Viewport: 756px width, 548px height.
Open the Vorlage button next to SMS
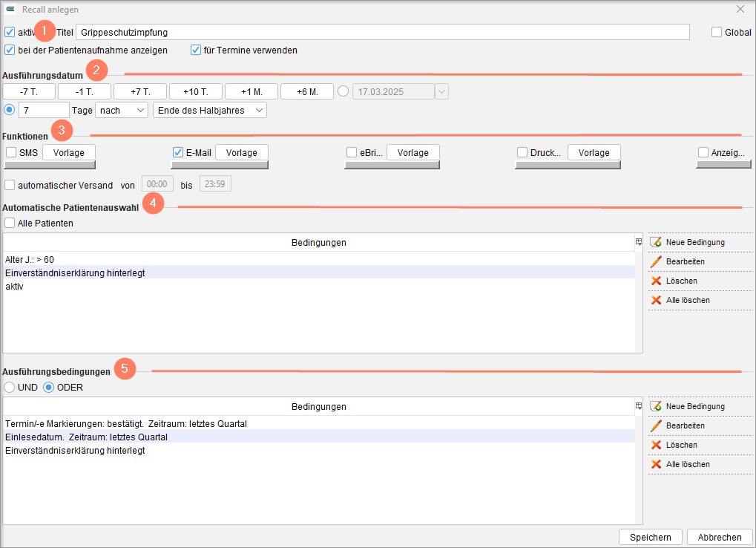69,152
